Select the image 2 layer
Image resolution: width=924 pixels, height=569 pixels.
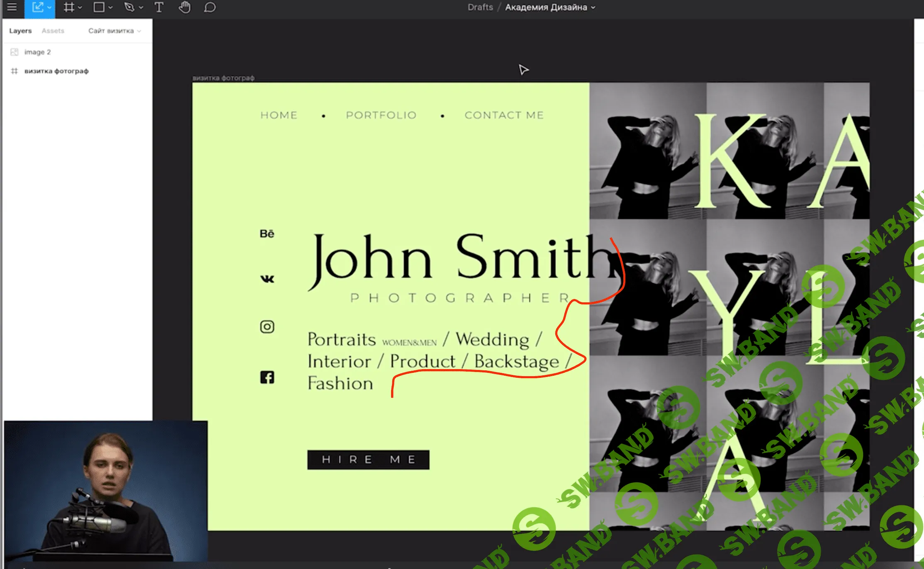(x=37, y=52)
